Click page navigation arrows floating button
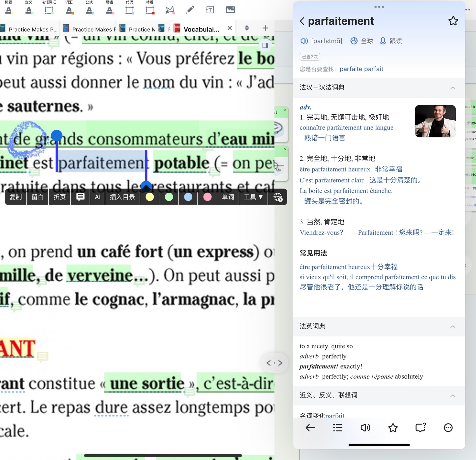 (x=274, y=363)
